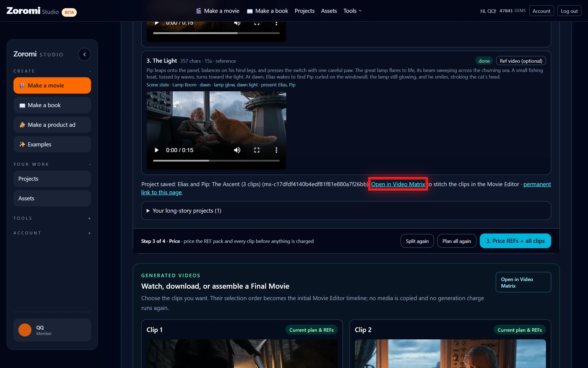Mute The Light clip video audio

click(x=237, y=150)
